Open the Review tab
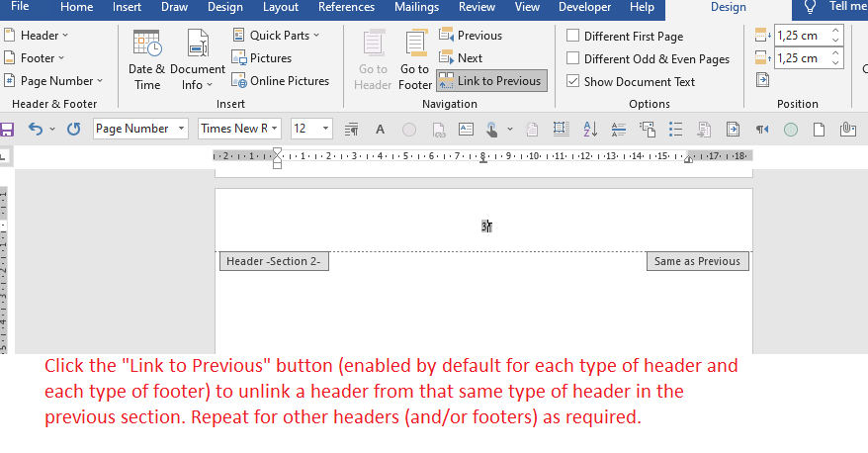 (x=477, y=7)
